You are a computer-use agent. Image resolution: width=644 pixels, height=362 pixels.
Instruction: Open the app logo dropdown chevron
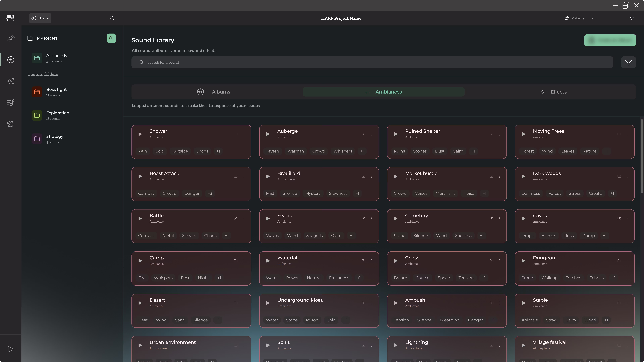[18, 18]
